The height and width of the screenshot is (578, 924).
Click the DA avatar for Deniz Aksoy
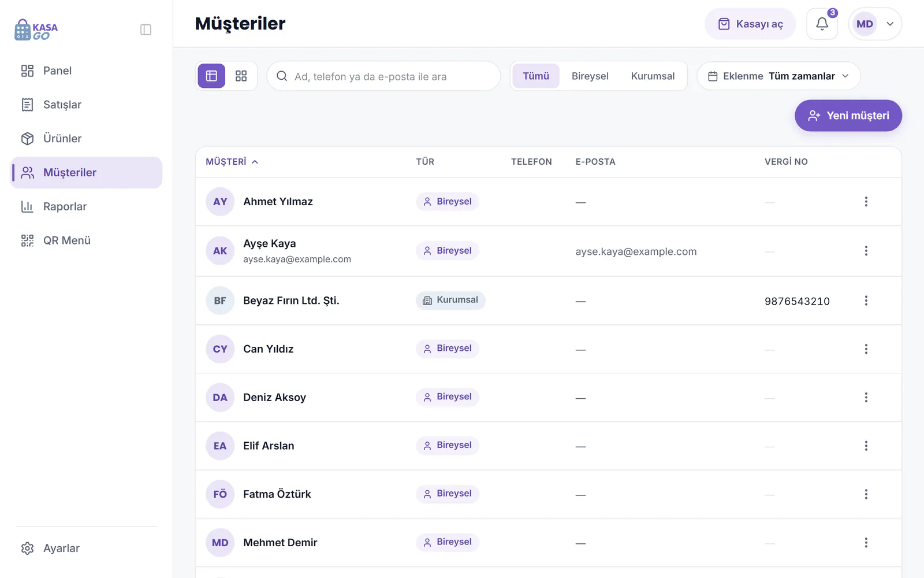(220, 398)
